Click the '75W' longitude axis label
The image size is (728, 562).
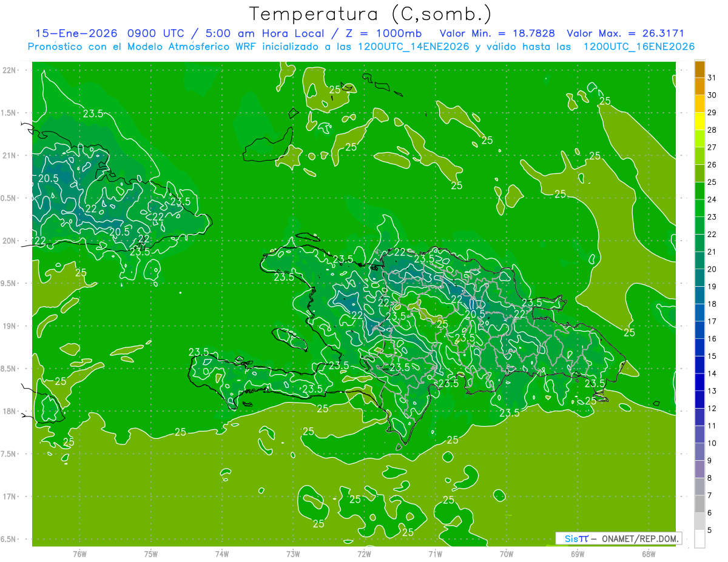[151, 554]
